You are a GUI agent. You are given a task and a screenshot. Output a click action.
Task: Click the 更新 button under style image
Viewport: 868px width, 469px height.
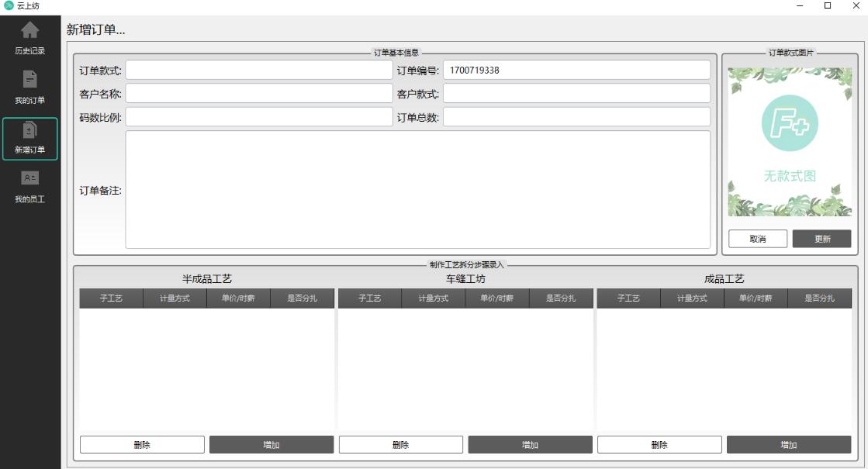821,239
